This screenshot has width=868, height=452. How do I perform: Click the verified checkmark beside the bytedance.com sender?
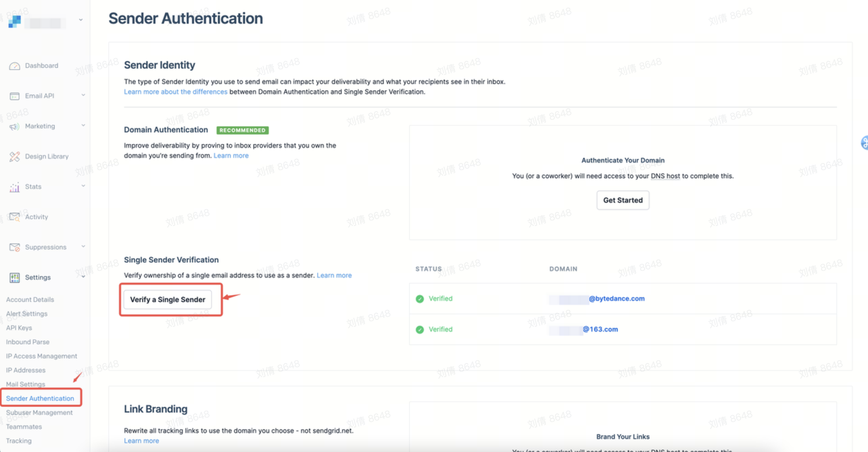pos(419,299)
